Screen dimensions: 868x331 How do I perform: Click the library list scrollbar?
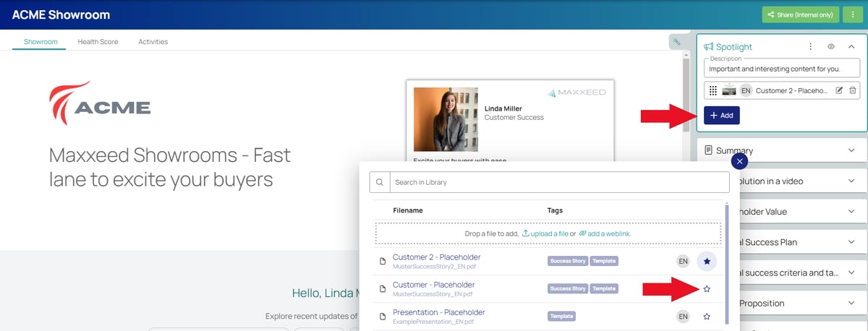(727, 263)
